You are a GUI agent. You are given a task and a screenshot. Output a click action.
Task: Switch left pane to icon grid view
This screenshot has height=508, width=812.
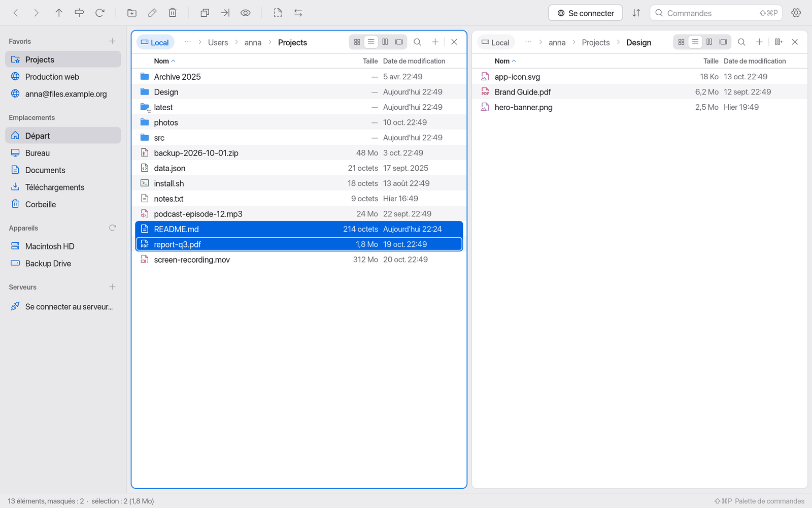tap(357, 42)
